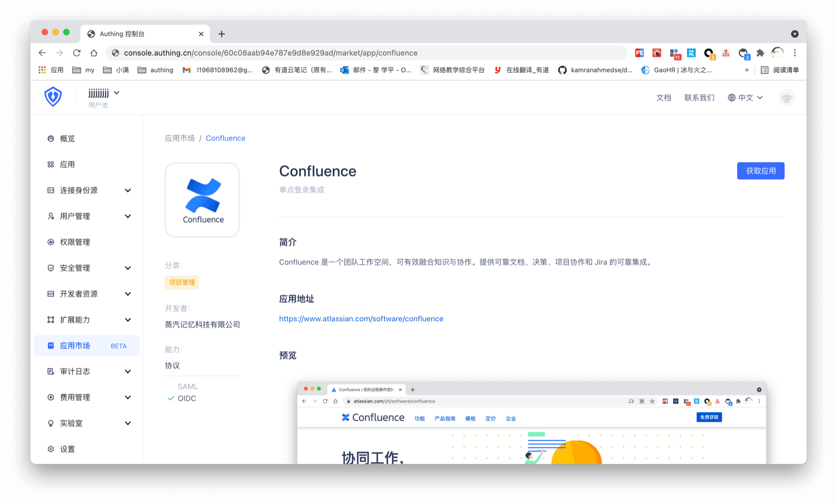This screenshot has height=504, width=837.
Task: Open the atlassian.com confluence URL link
Action: [361, 319]
